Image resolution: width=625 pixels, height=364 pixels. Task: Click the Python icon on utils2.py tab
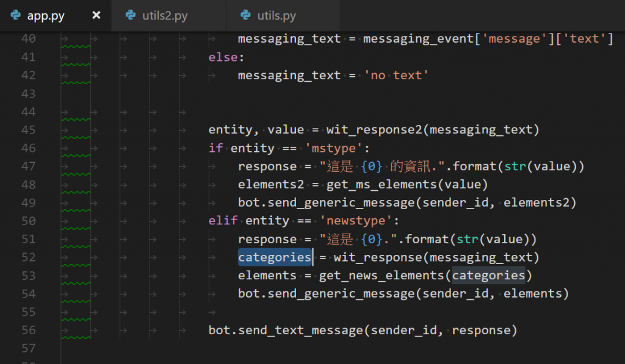point(131,15)
